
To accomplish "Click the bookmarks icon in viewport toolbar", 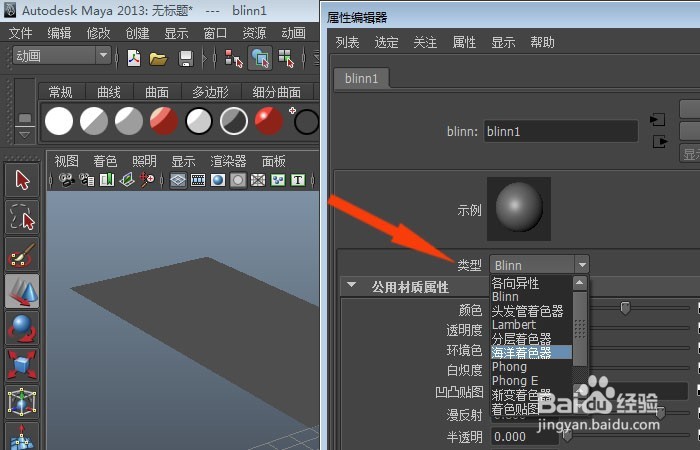I will click(x=107, y=180).
